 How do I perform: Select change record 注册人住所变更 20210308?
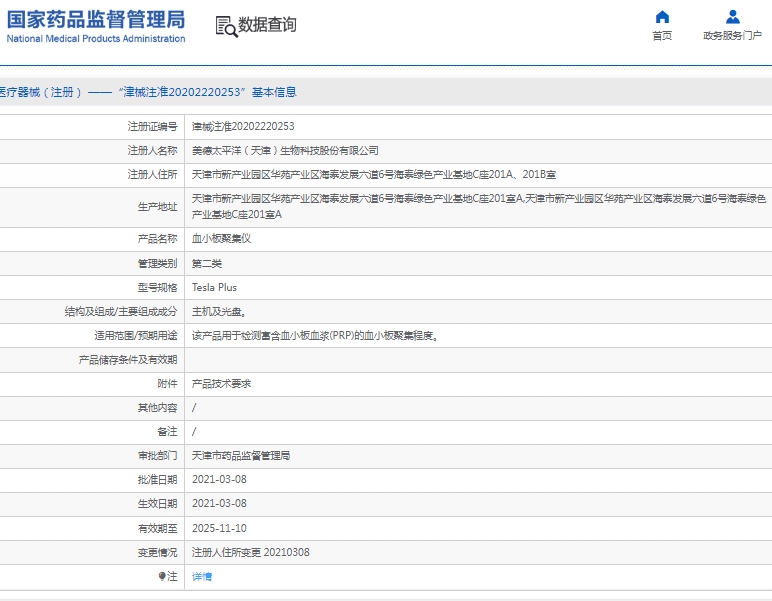coord(251,552)
